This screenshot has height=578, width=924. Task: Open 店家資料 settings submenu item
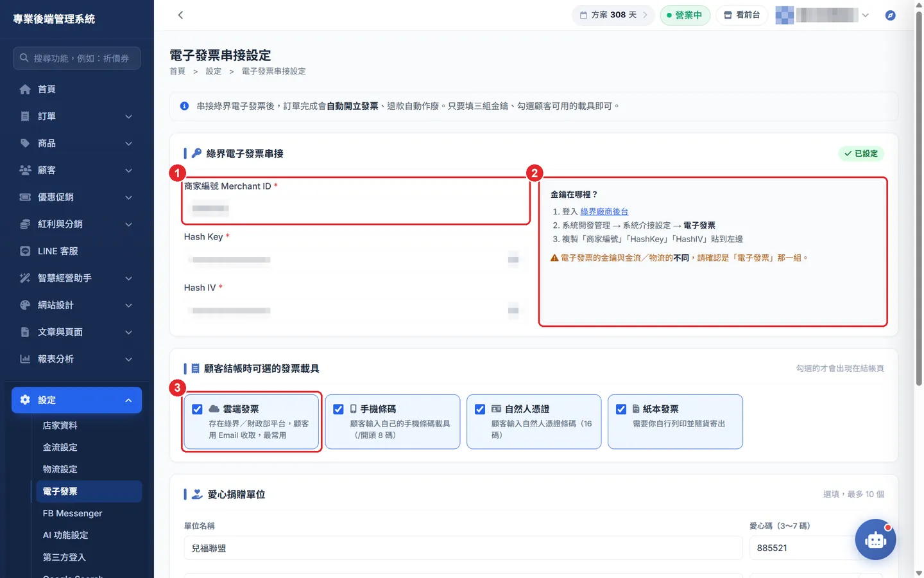[89, 426]
